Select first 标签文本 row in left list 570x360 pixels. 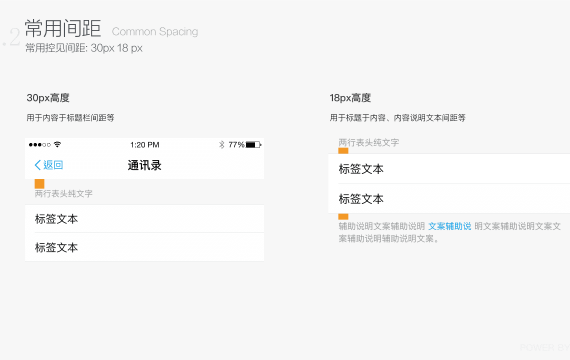coord(144,219)
